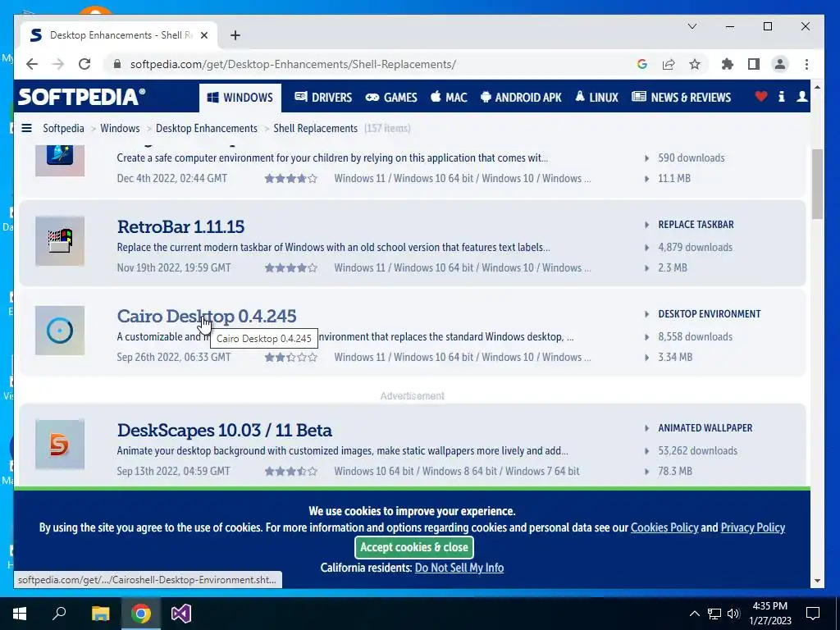Open Visual Studio from taskbar
The image size is (840, 630).
point(181,614)
